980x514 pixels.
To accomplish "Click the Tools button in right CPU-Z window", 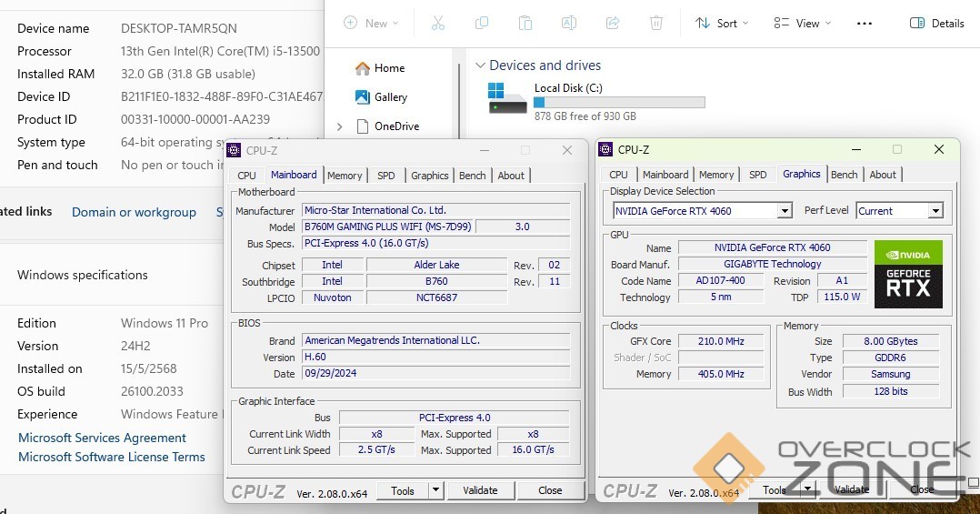I will point(775,491).
